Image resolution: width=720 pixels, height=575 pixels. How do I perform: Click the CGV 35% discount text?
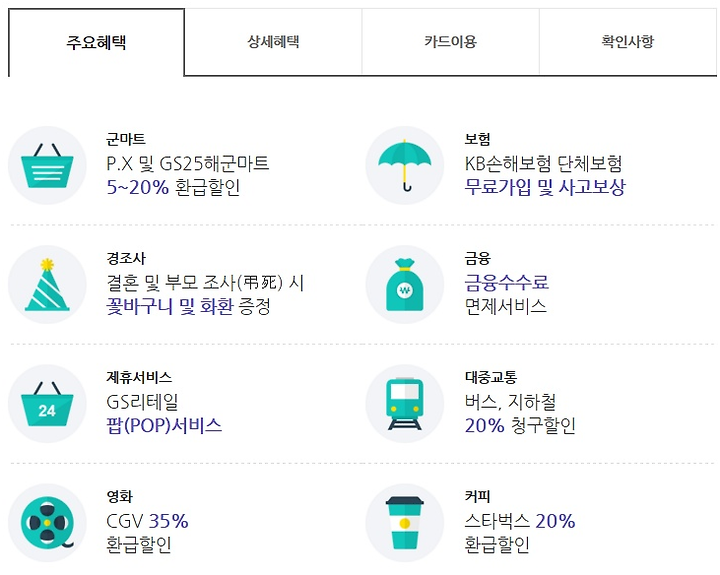point(147,521)
